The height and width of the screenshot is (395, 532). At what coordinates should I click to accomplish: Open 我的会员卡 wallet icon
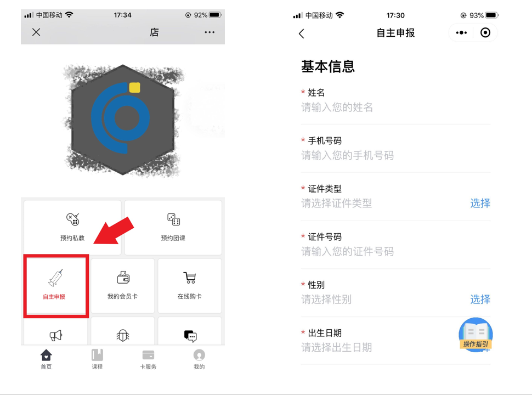click(x=123, y=278)
